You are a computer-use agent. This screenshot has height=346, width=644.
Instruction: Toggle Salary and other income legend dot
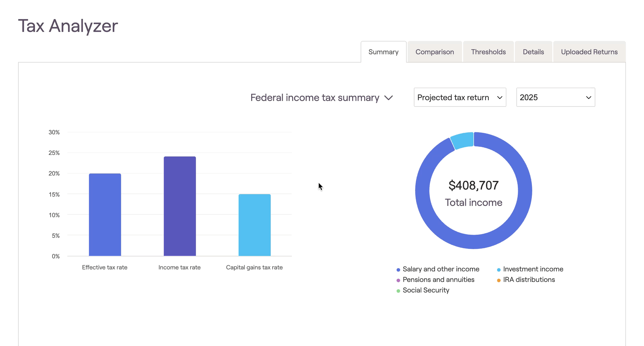pyautogui.click(x=398, y=270)
